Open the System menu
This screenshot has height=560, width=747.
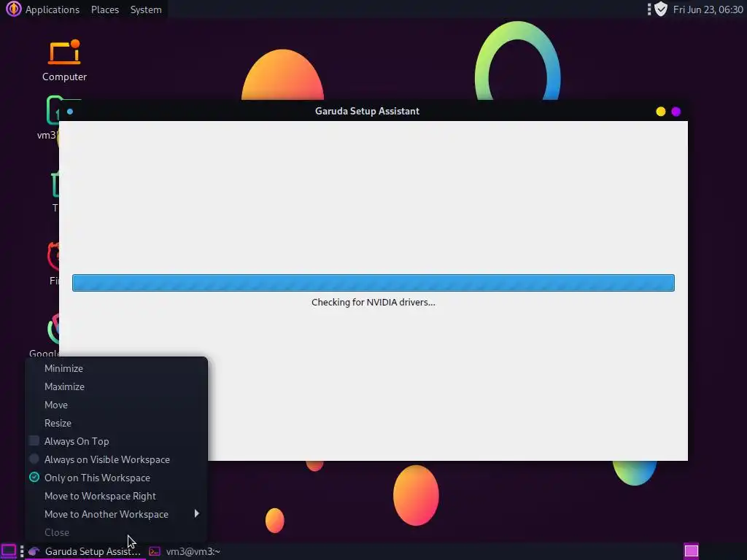click(146, 9)
